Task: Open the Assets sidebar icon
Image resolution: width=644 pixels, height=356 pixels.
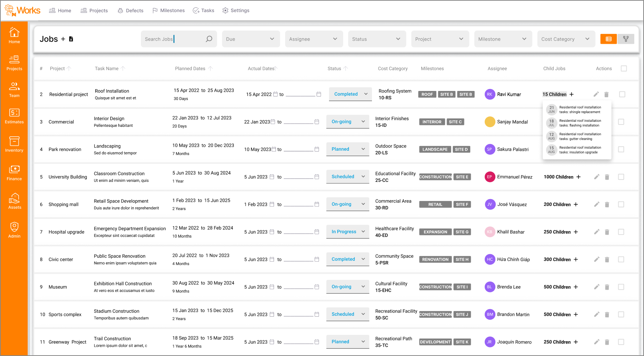Action: tap(14, 201)
